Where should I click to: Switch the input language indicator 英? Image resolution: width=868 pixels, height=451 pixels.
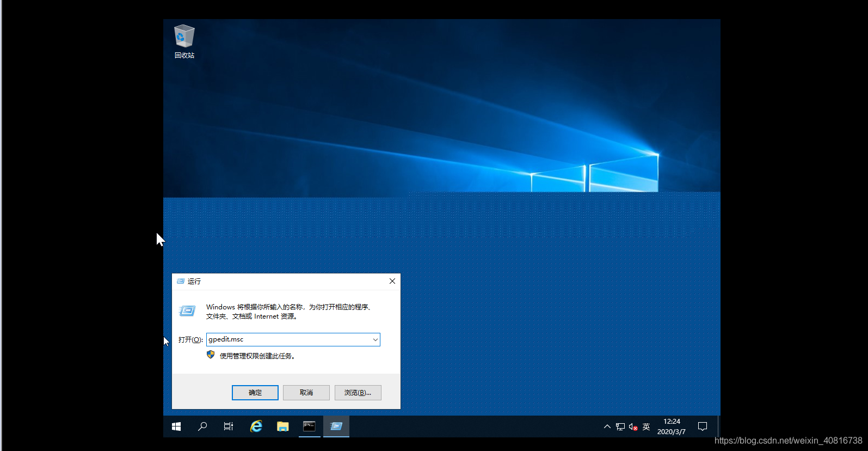pos(646,426)
